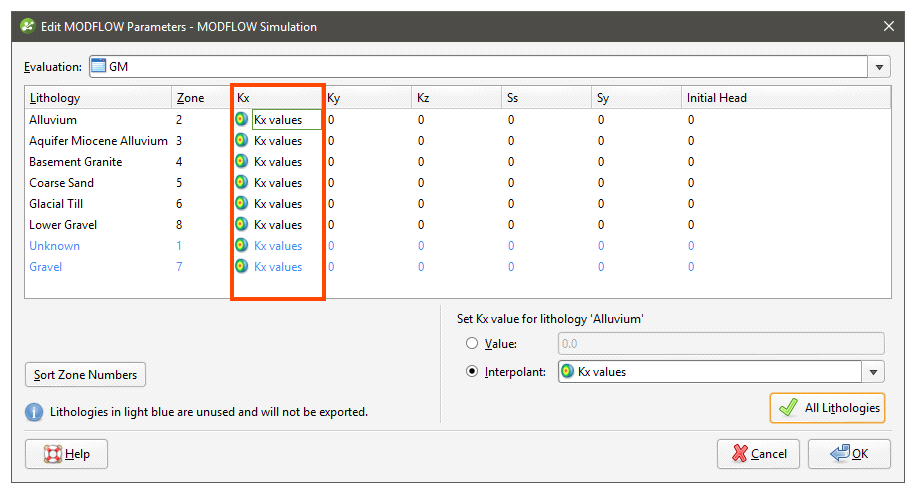Click the disabled Value input field
The image size is (905, 483).
[x=721, y=343]
